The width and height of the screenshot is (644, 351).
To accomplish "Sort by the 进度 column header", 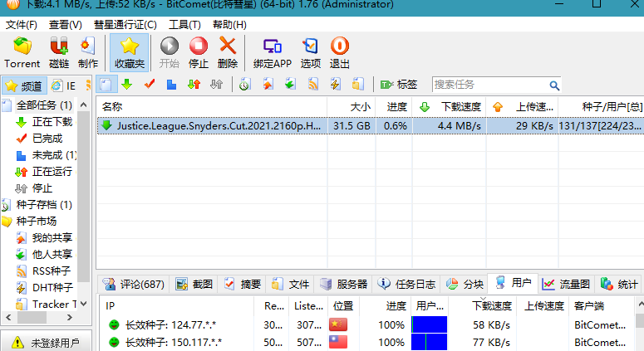I will (x=394, y=106).
